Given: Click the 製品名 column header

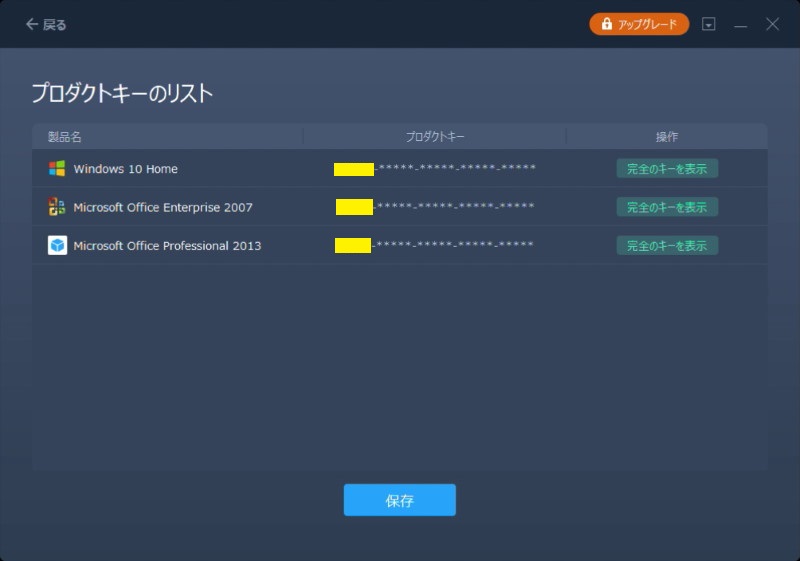Looking at the screenshot, I should point(64,137).
